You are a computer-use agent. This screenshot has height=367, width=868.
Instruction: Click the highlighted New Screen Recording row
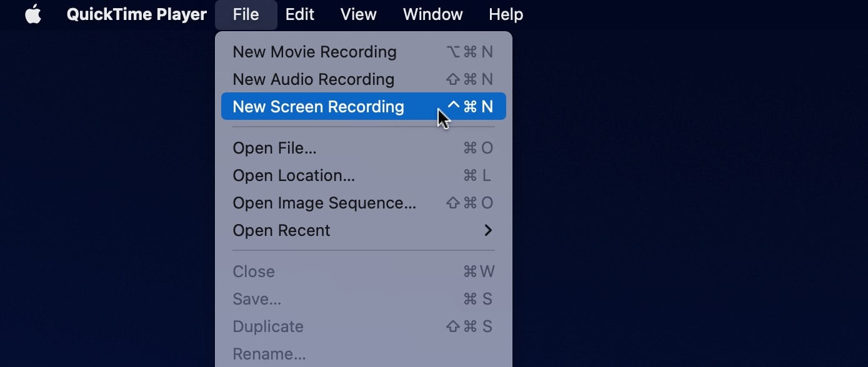coord(319,106)
